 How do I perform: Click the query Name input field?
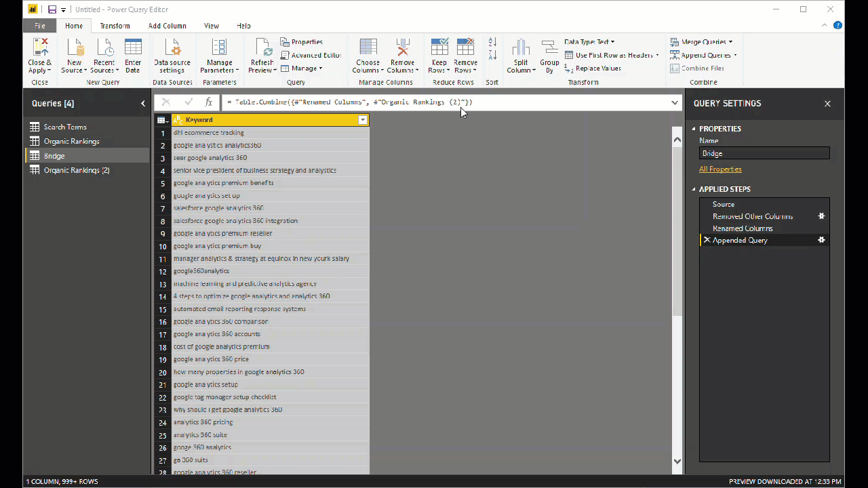764,154
